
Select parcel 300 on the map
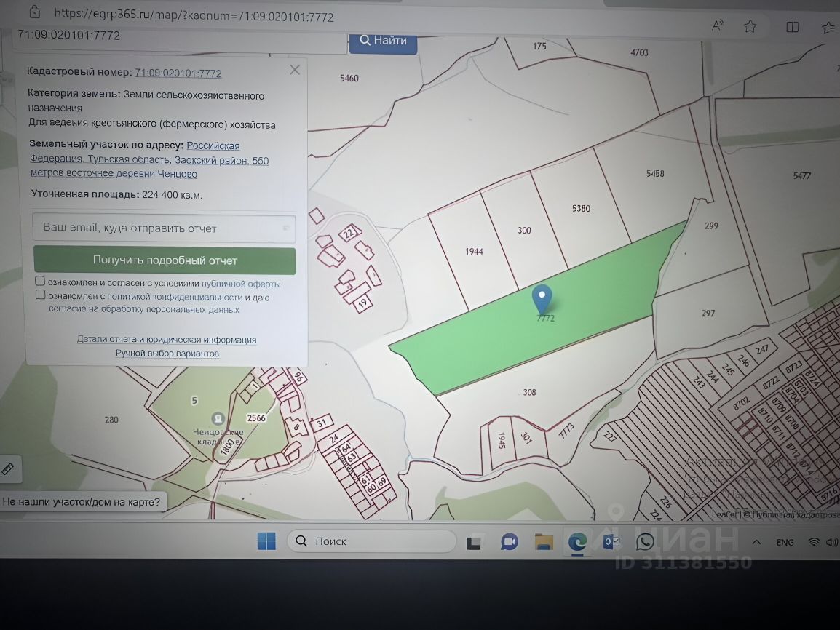[524, 230]
